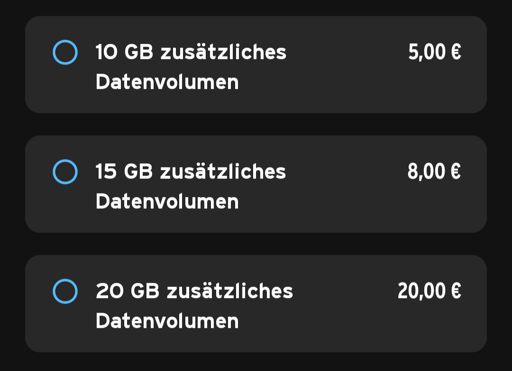Tap the "20 GB zusätzliches" label text
The image size is (512, 371).
(194, 291)
